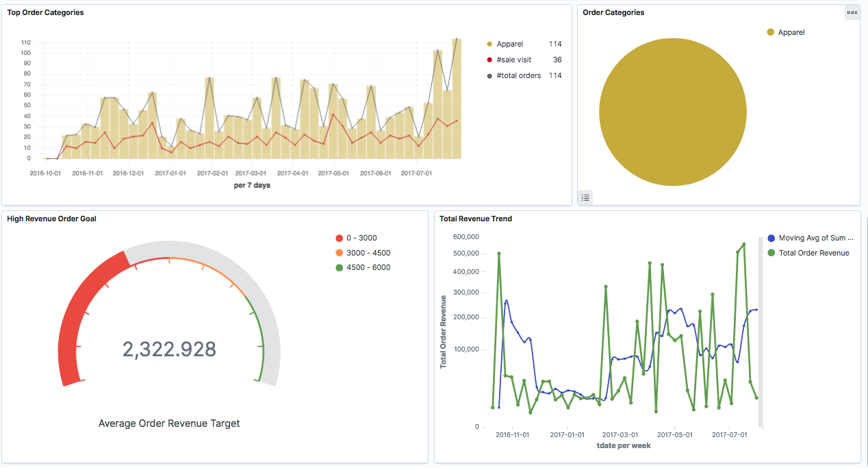Image resolution: width=868 pixels, height=468 pixels.
Task: Click the "per 7 days" axis label
Action: coord(252,185)
